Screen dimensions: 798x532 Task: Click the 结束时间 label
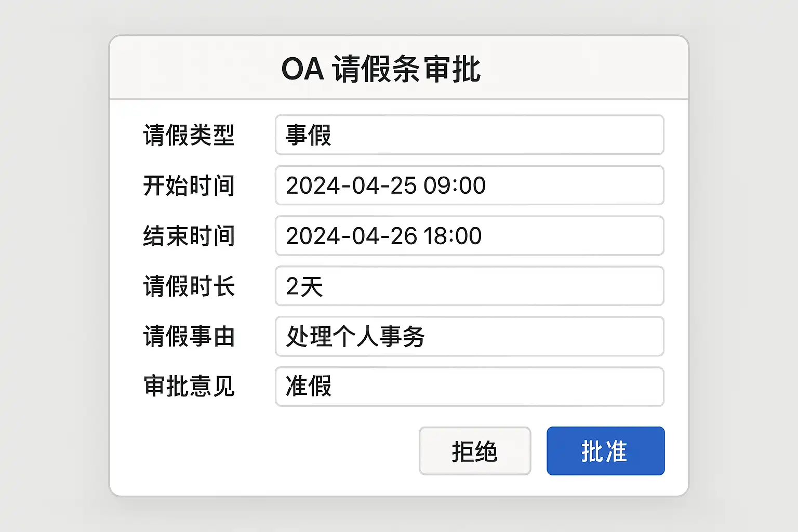point(189,236)
